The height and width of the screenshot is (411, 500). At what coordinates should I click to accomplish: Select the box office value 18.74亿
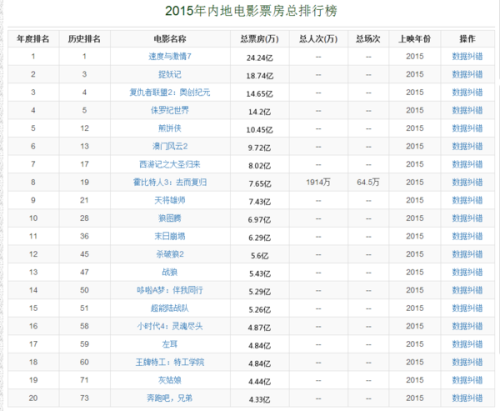point(260,76)
